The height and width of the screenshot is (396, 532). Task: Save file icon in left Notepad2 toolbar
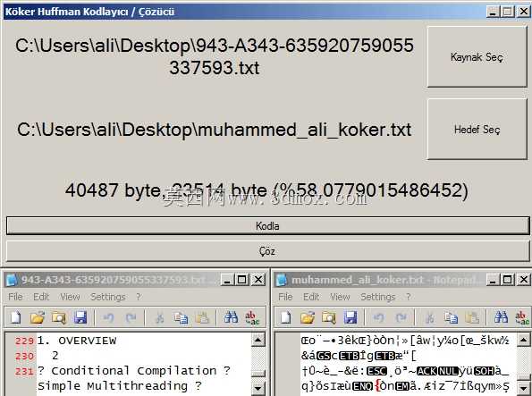click(x=80, y=317)
